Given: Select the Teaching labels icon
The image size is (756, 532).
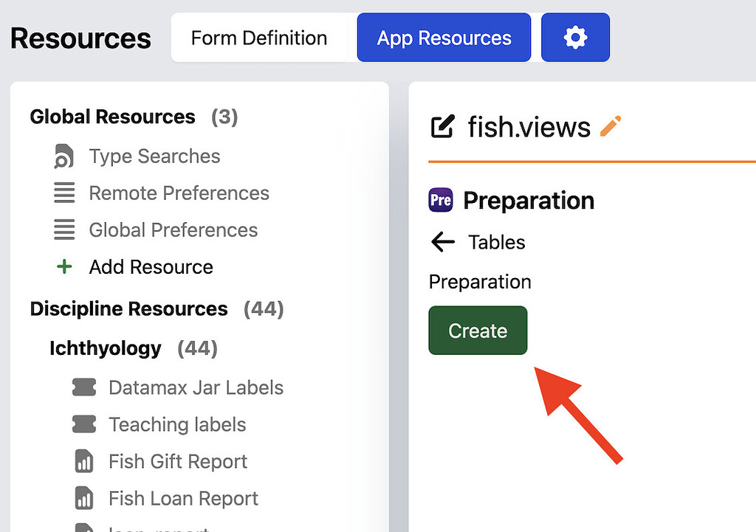Looking at the screenshot, I should coord(83,424).
